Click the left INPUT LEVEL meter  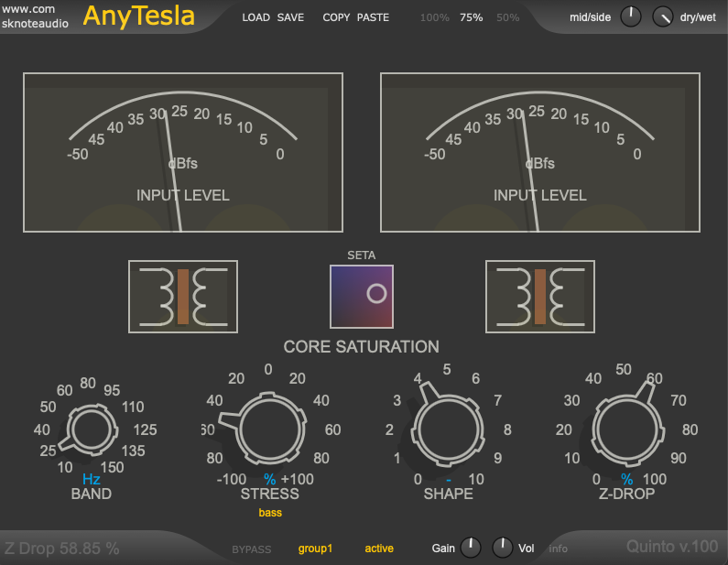tap(183, 152)
